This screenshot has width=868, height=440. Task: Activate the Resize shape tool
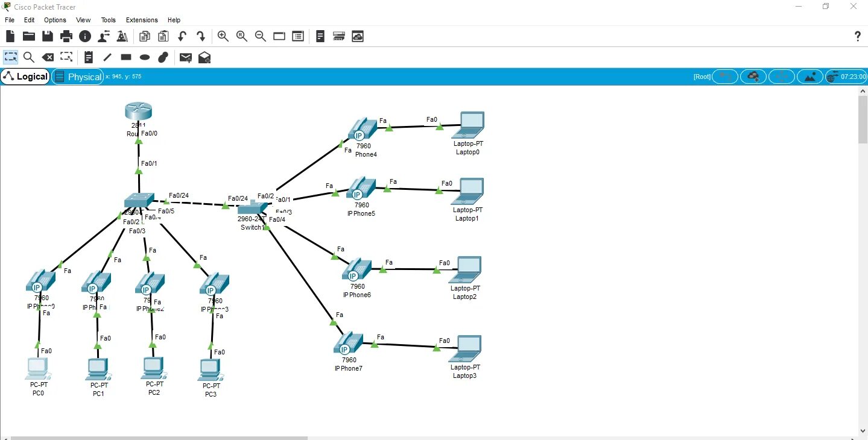coord(66,57)
